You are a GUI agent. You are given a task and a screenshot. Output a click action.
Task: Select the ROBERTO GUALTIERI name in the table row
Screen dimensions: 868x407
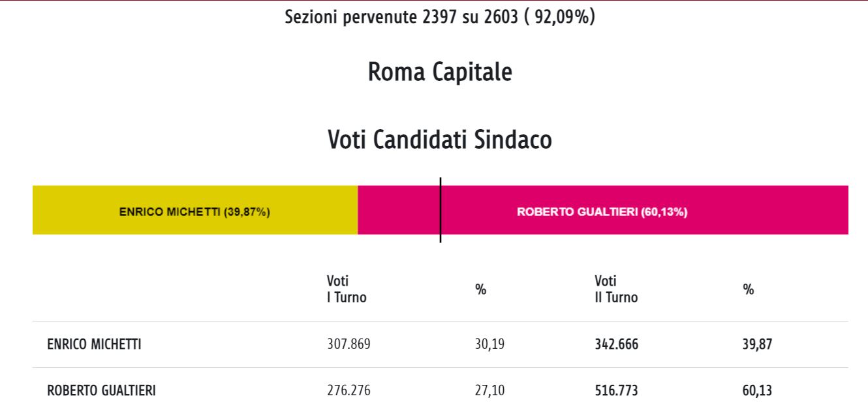(101, 391)
